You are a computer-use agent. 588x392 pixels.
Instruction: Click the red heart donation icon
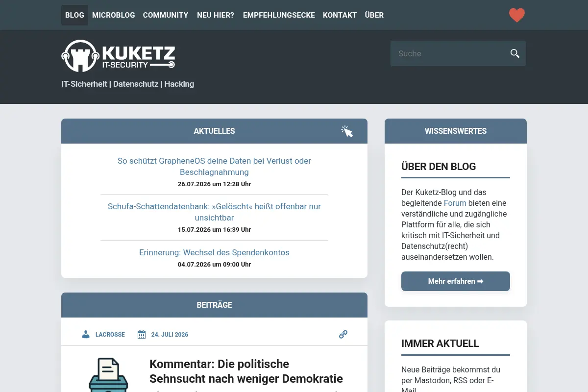click(516, 15)
